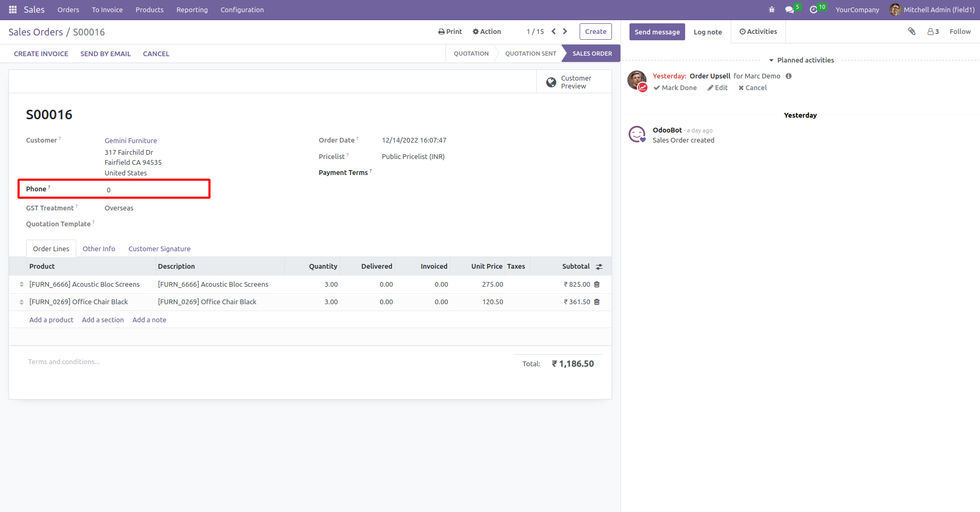Click the QUOTATION SENT status stage

[530, 54]
